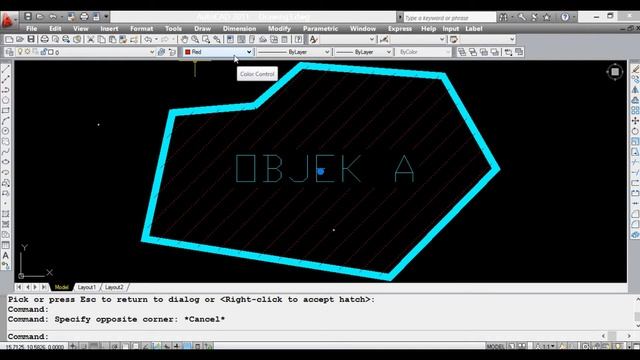Click the Table Style icon

[x=454, y=40]
